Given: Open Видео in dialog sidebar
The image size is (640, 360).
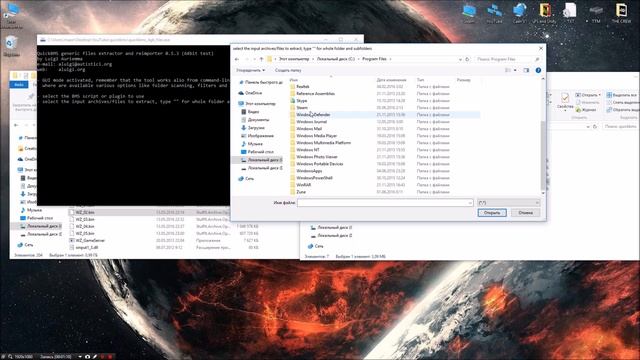Looking at the screenshot, I should (250, 112).
